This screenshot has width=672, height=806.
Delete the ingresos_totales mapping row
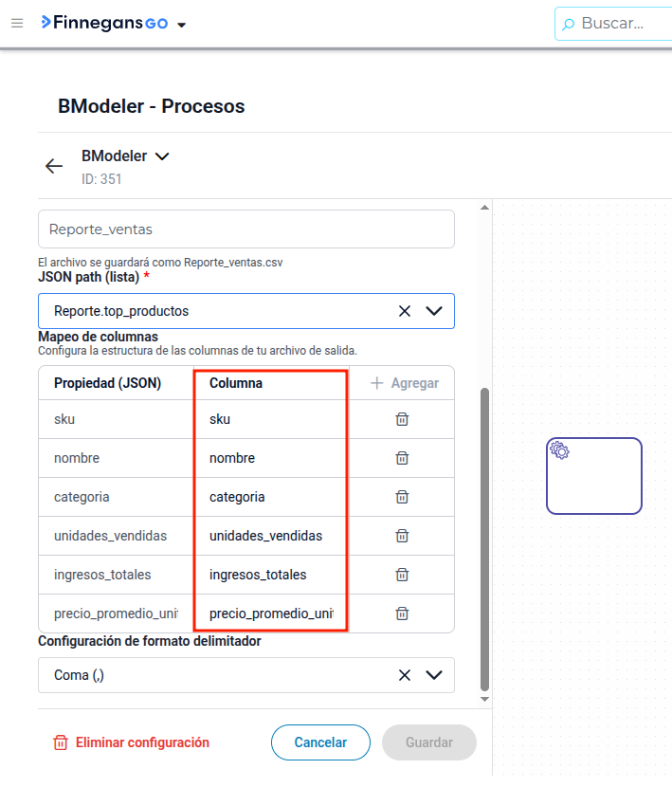coord(402,575)
